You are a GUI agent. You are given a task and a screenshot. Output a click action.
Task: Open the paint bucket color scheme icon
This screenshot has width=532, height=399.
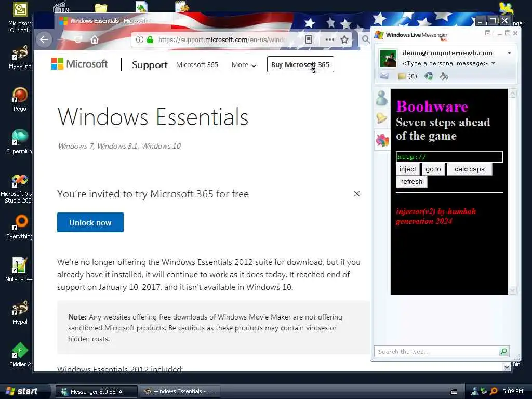pos(444,76)
